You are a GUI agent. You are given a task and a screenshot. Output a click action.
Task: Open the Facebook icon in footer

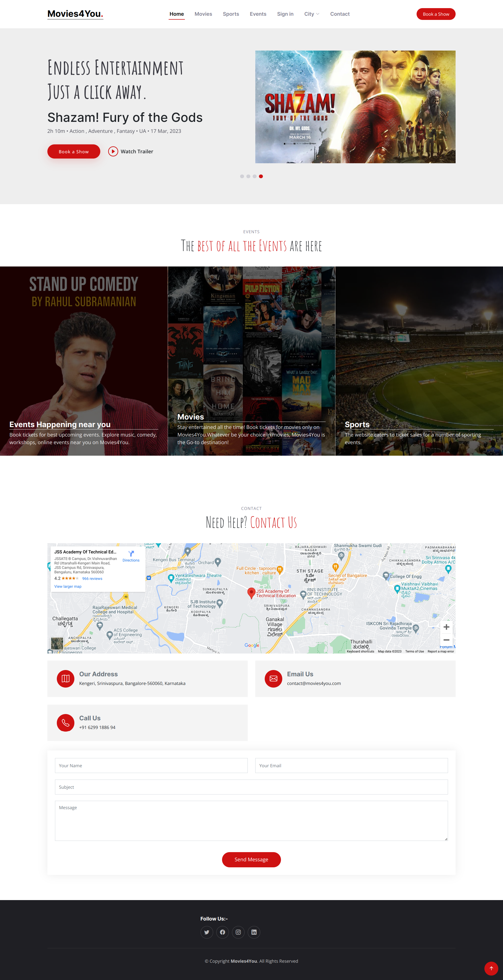(222, 932)
